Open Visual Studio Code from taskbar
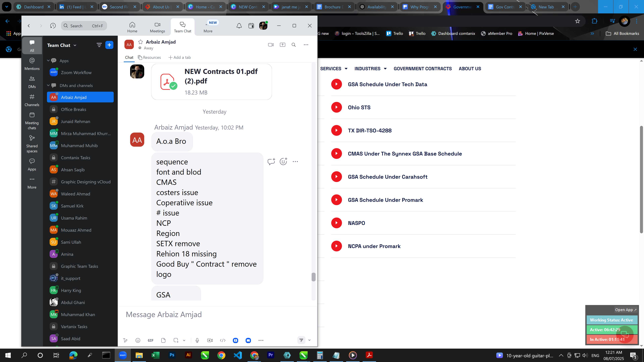The image size is (644, 362). 238,355
